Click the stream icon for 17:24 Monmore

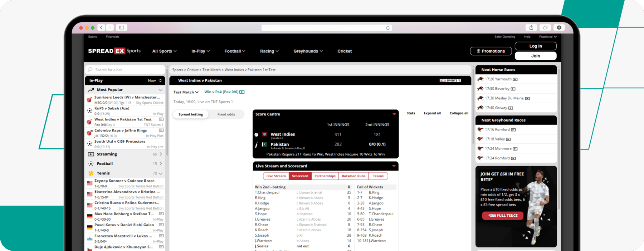[x=515, y=149]
